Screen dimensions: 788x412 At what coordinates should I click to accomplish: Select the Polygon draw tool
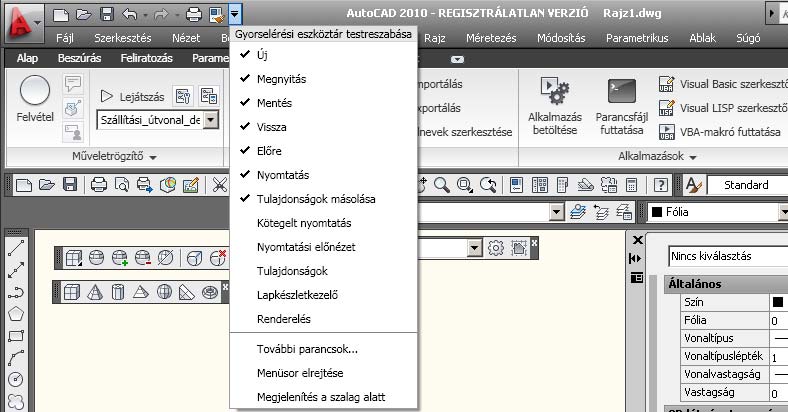click(x=16, y=314)
